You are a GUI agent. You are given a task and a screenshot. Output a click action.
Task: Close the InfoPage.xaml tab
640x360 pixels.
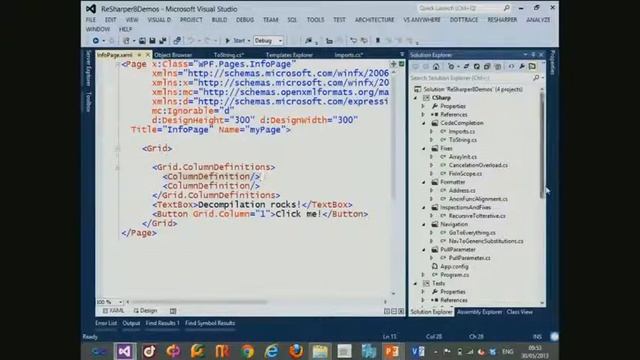tap(148, 55)
